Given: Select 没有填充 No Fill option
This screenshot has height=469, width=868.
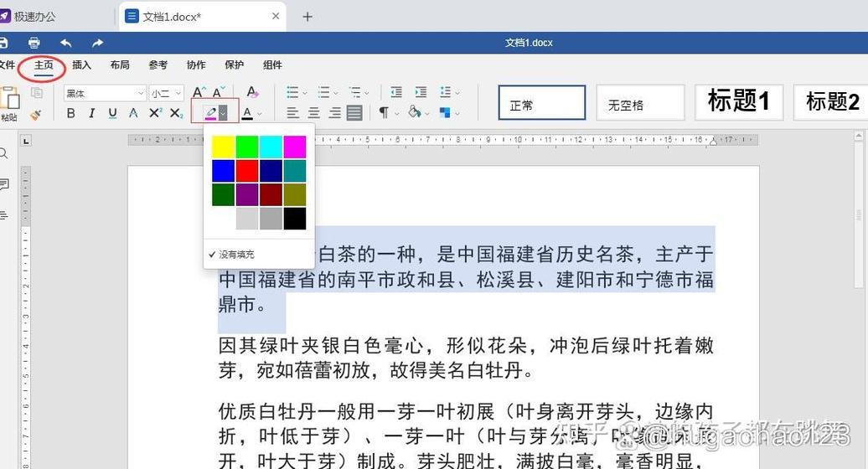Looking at the screenshot, I should [x=259, y=255].
